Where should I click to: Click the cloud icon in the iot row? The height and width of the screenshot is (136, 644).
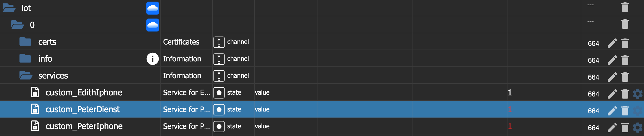(153, 8)
